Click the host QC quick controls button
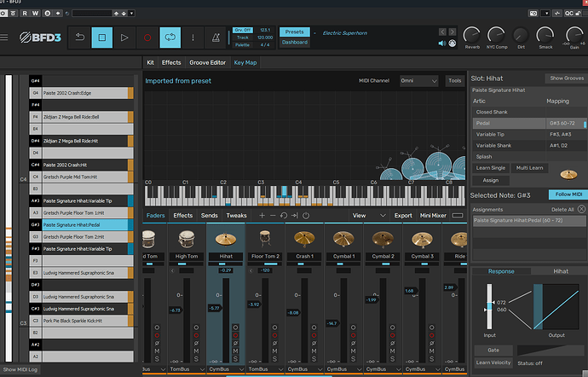 (x=569, y=13)
